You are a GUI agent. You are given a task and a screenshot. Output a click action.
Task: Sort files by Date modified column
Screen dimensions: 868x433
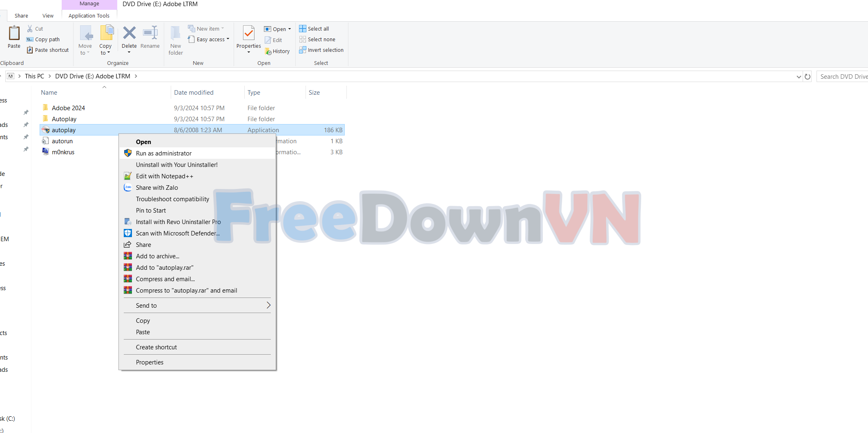[194, 92]
